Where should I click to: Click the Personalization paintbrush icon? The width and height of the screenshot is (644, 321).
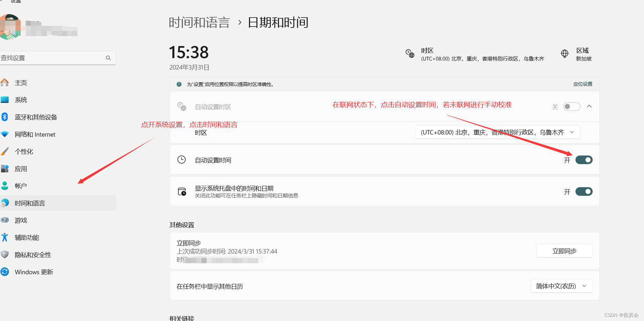[4, 151]
